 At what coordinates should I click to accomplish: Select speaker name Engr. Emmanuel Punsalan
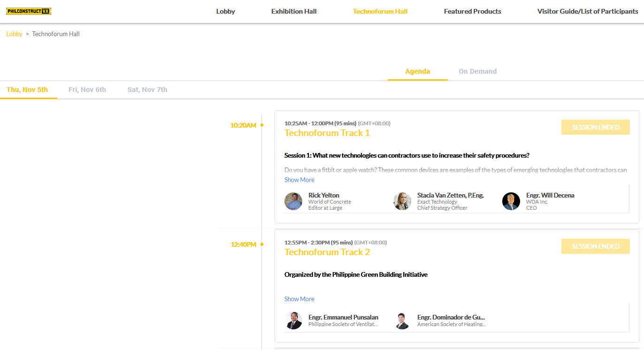[343, 317]
